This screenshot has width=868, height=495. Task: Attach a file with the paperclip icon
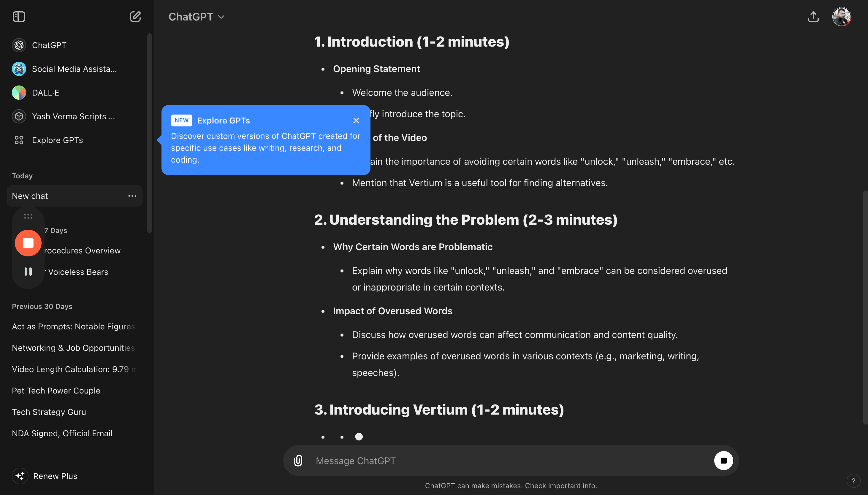pyautogui.click(x=298, y=461)
